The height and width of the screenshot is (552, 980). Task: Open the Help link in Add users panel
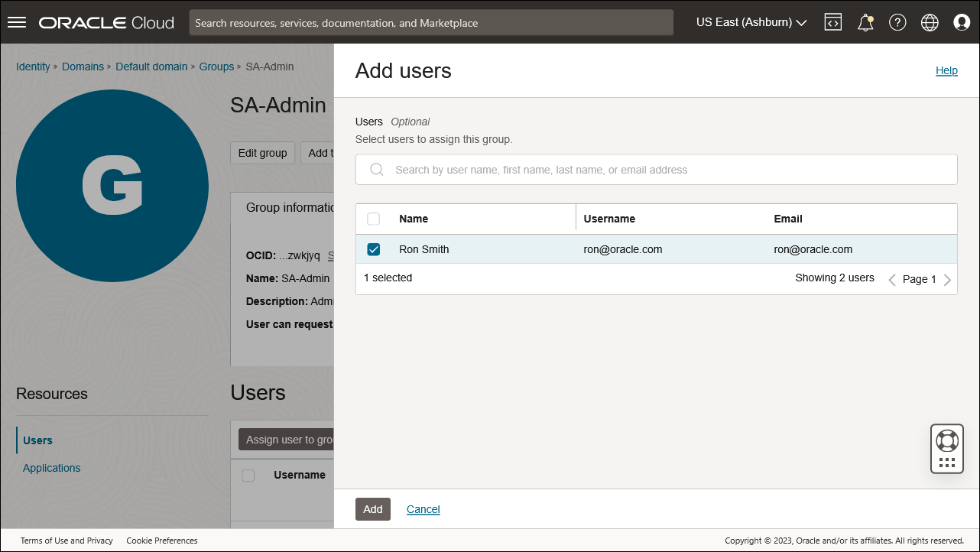coord(946,70)
